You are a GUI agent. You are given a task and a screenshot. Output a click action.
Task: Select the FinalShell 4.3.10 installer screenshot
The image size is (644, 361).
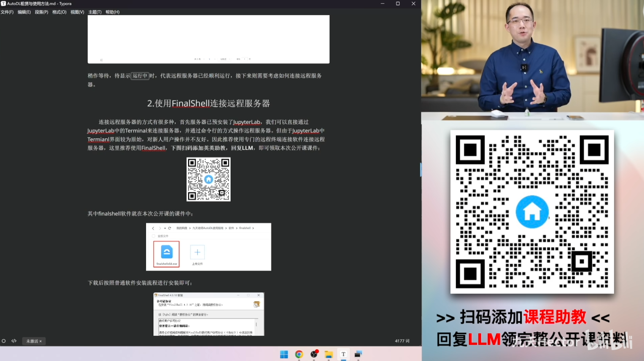tap(209, 314)
